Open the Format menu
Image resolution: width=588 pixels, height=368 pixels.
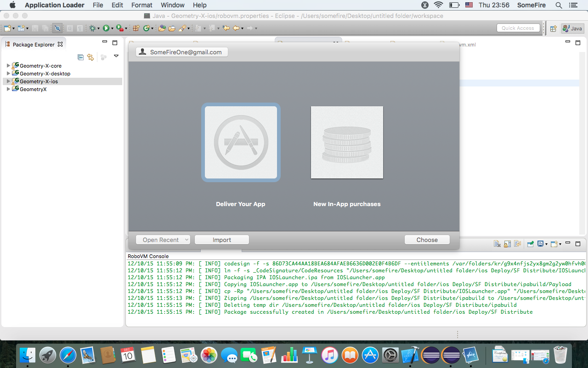[x=142, y=5]
